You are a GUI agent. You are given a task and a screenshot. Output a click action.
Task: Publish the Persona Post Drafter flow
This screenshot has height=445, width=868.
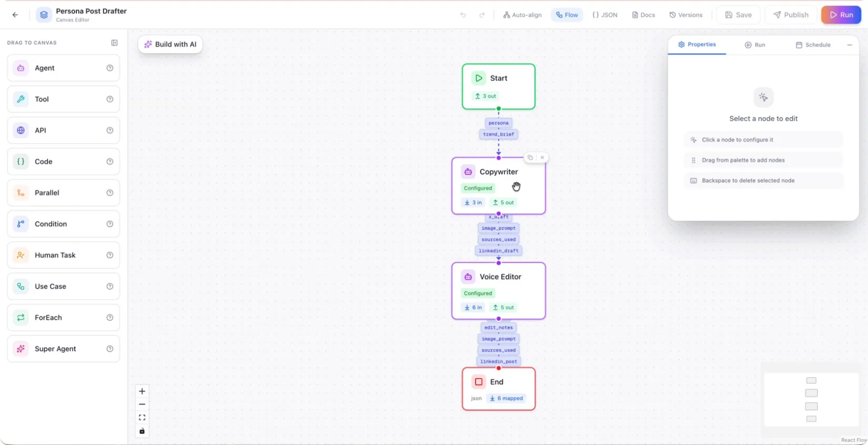[x=791, y=15]
